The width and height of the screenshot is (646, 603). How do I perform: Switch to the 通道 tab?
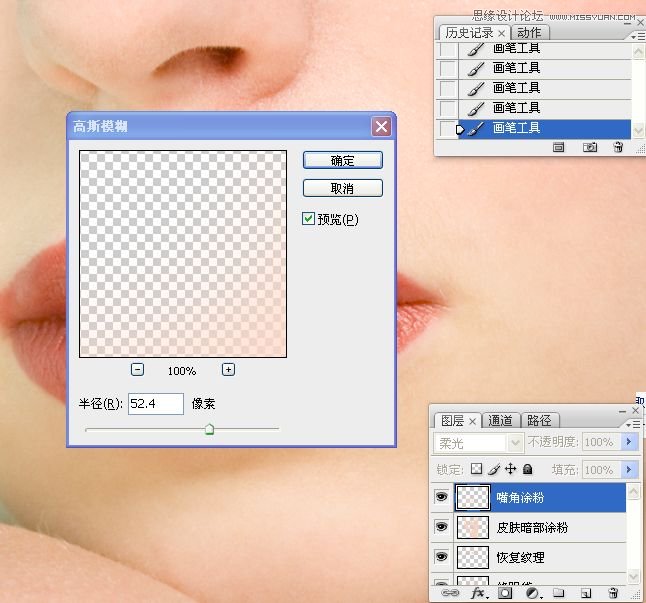click(500, 421)
